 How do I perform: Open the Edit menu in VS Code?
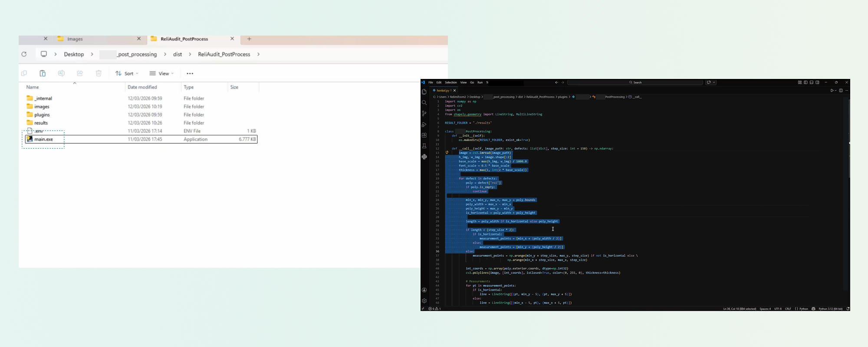439,82
